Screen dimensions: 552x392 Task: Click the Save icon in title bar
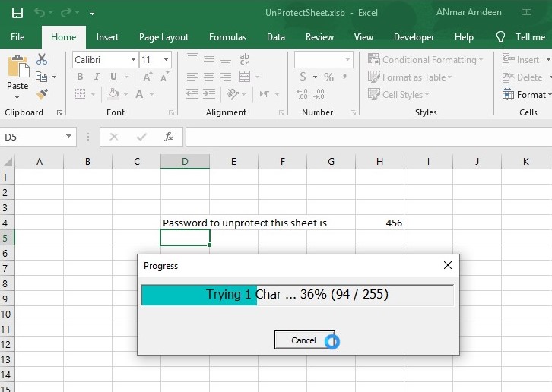pyautogui.click(x=17, y=13)
